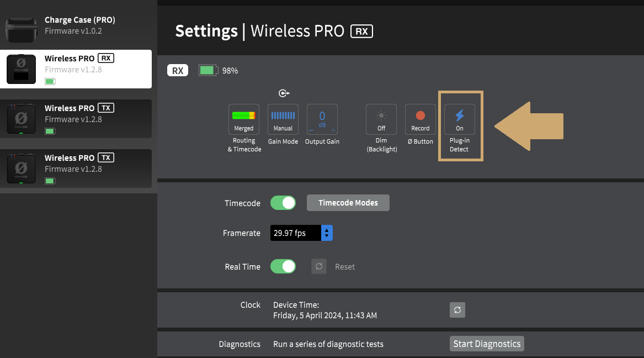644x358 pixels.
Task: Click the 98% battery indicator
Action: pyautogui.click(x=218, y=70)
